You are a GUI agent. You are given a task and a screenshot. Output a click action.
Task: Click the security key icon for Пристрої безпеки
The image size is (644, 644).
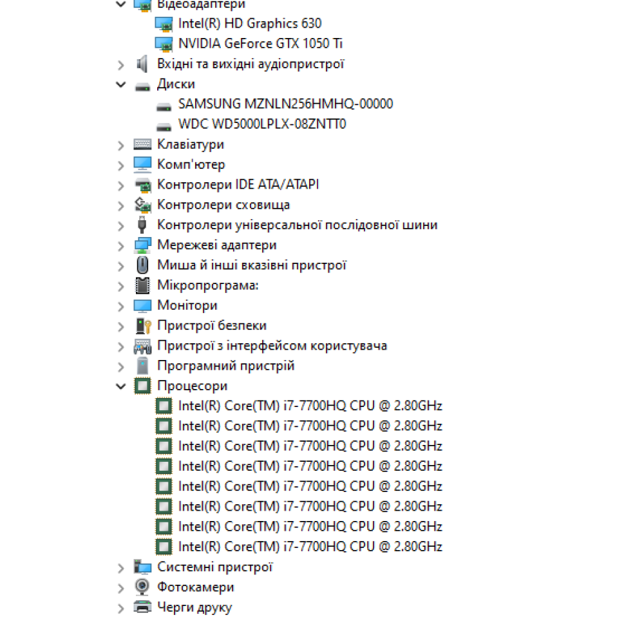pyautogui.click(x=143, y=326)
